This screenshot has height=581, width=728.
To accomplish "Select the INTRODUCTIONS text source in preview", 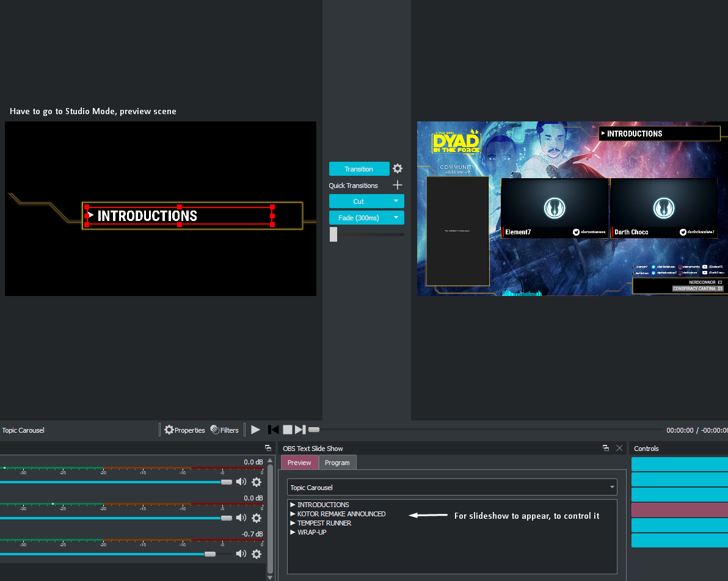I will [x=180, y=215].
